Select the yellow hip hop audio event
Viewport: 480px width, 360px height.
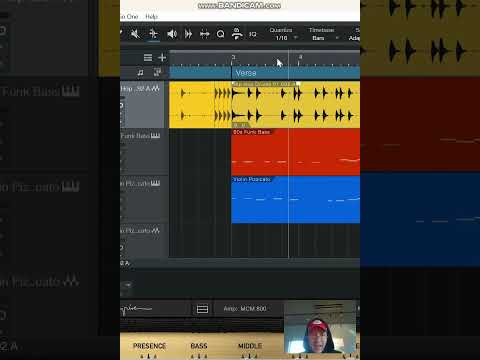click(x=264, y=105)
